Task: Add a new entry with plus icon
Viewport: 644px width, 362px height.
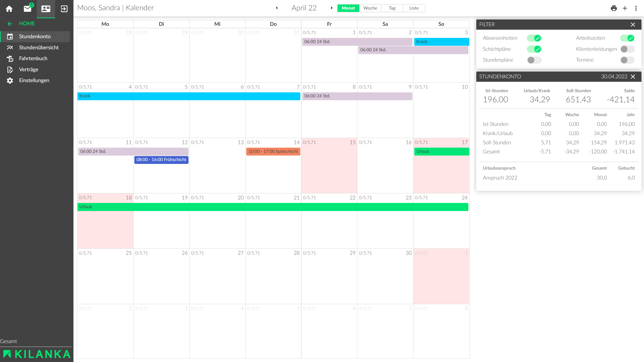Action: coord(625,8)
